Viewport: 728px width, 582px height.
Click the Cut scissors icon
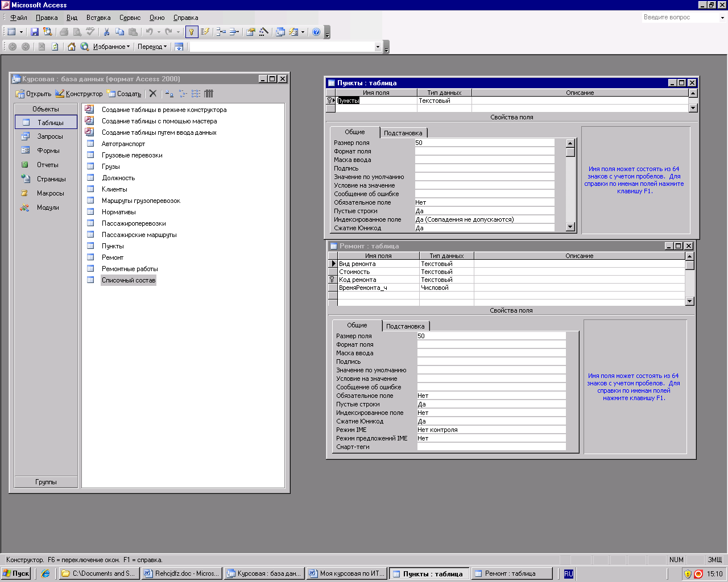(106, 32)
